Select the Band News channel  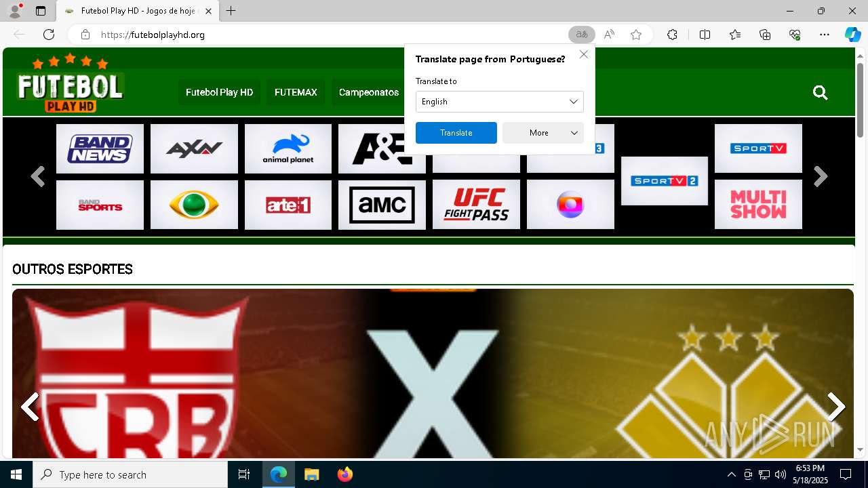point(100,148)
